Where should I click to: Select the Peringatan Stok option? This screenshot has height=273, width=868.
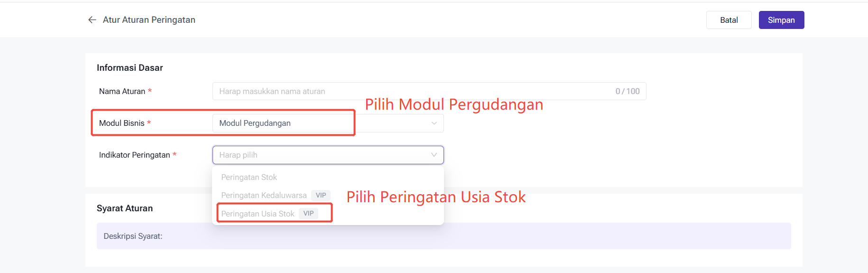click(x=249, y=178)
